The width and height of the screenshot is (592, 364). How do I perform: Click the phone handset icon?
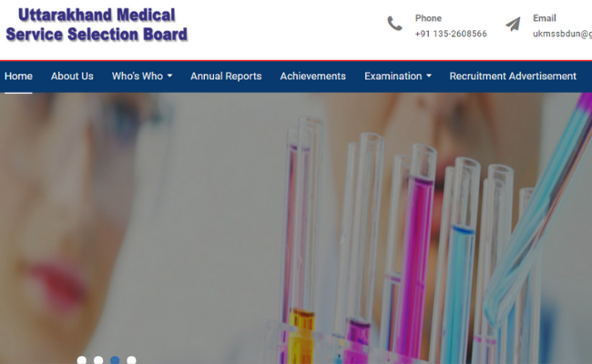[x=394, y=24]
